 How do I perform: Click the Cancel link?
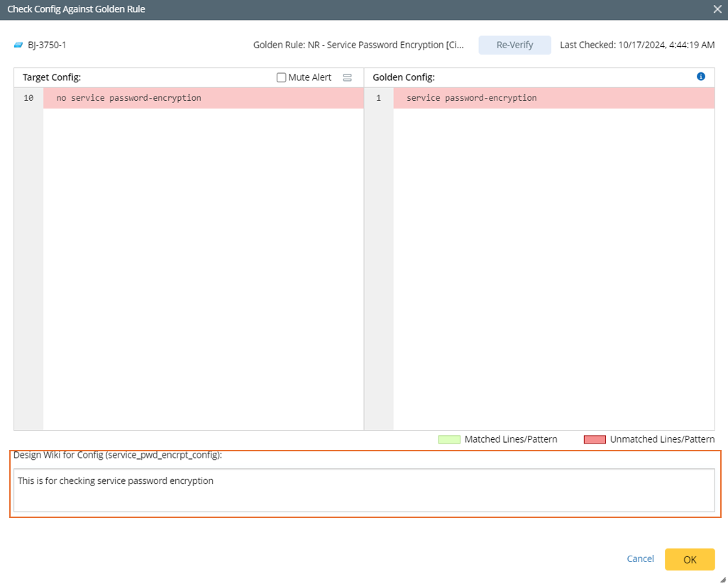tap(640, 558)
